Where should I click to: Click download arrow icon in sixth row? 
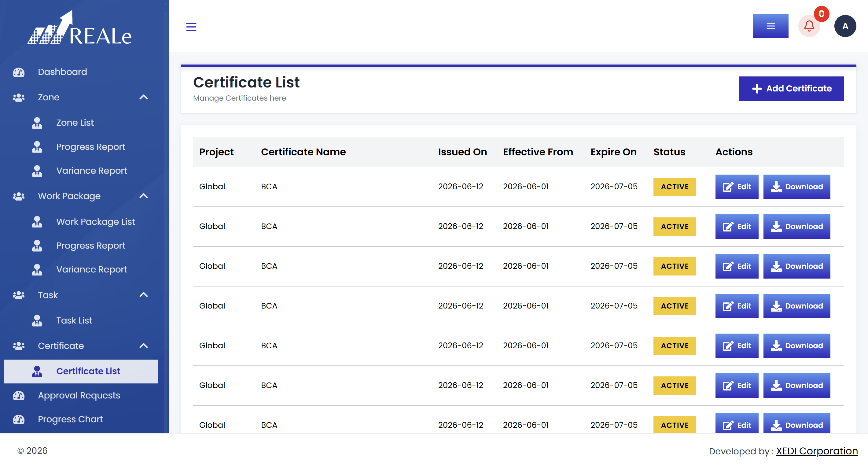coord(776,386)
